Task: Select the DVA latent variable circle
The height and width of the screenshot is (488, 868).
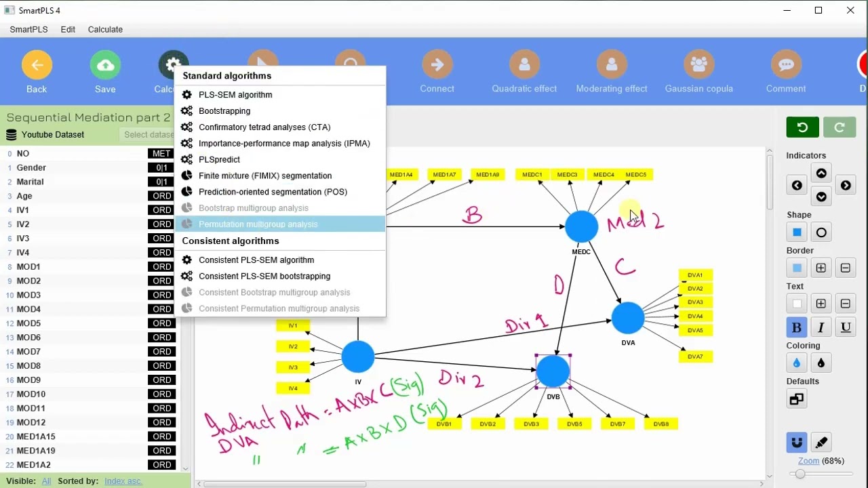Action: pyautogui.click(x=628, y=318)
